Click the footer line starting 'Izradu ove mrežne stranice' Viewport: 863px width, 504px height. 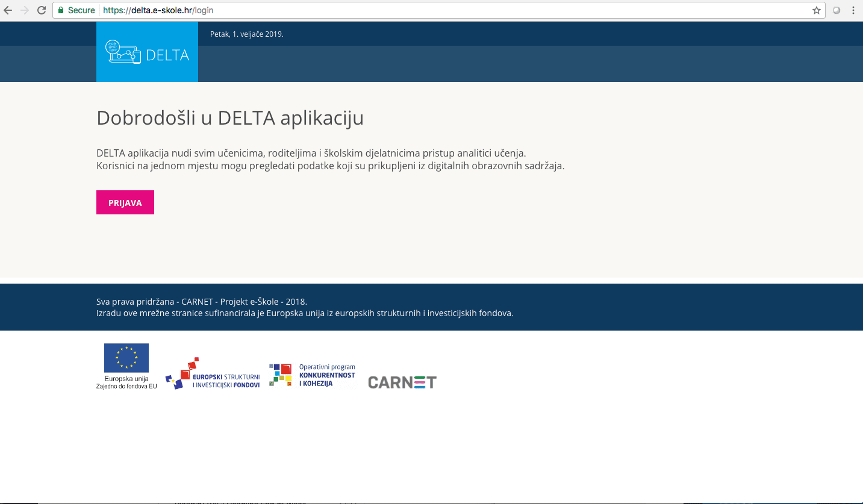point(304,313)
